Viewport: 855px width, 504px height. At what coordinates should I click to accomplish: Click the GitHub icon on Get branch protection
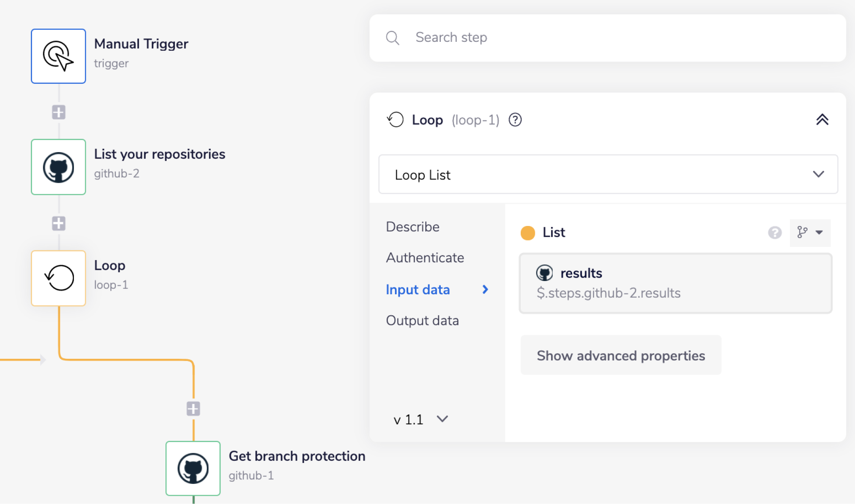point(193,468)
